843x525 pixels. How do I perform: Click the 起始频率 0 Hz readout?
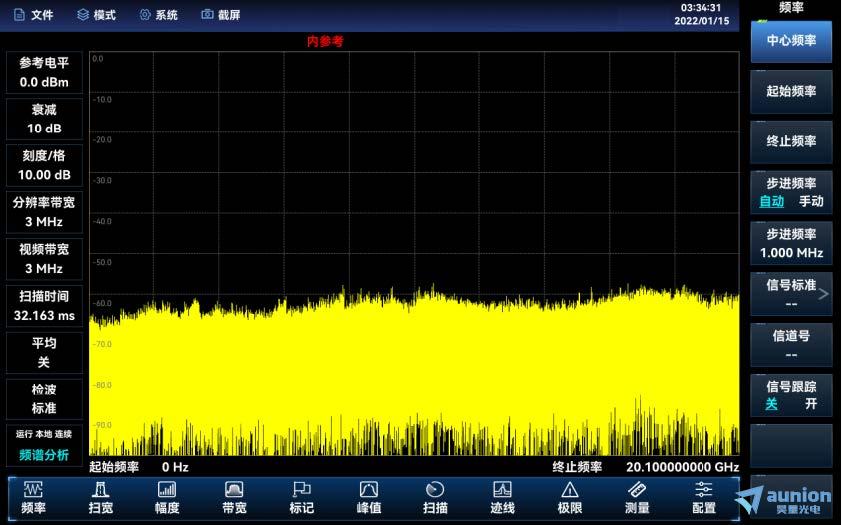[139, 467]
